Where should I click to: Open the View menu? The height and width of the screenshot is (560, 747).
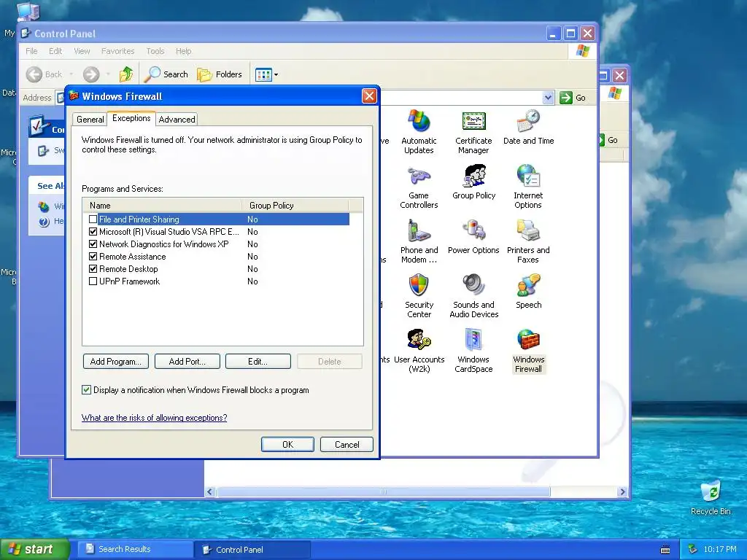82,51
